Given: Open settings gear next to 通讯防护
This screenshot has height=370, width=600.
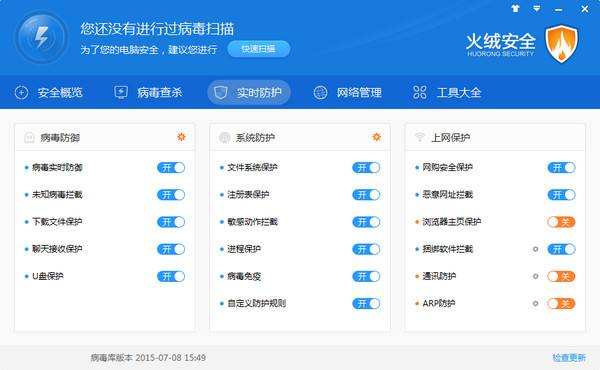Looking at the screenshot, I should (x=535, y=276).
